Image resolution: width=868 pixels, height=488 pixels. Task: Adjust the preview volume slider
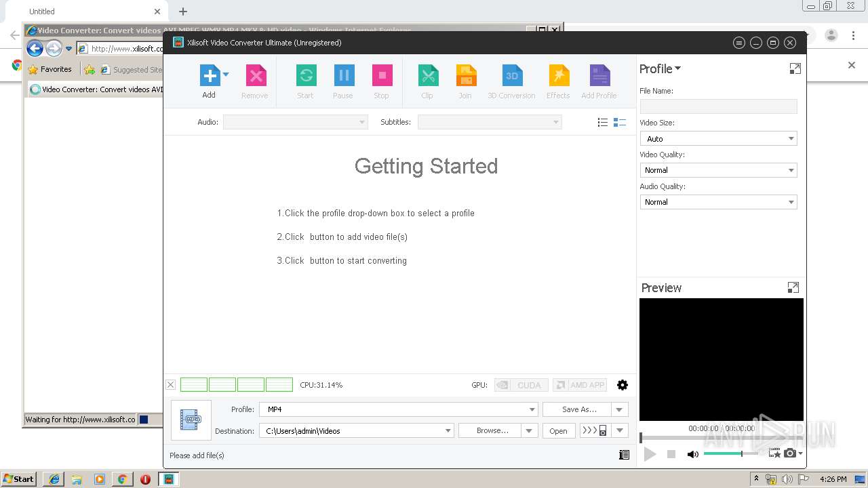731,453
